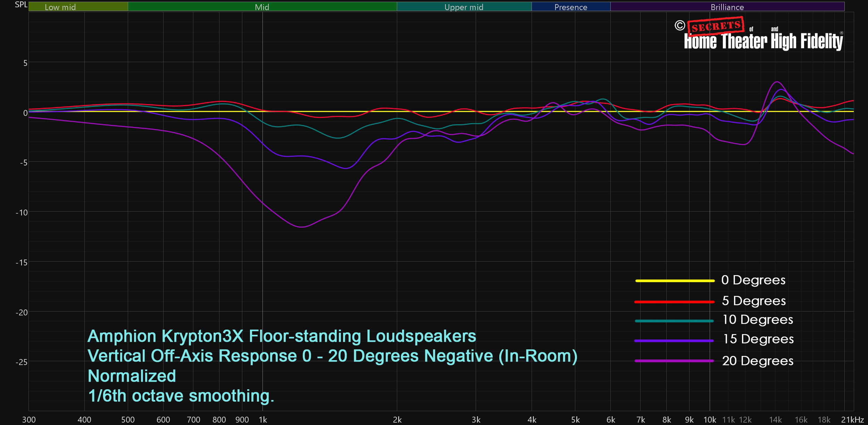
Task: Click the -15 dB y-axis value
Action: [22, 263]
